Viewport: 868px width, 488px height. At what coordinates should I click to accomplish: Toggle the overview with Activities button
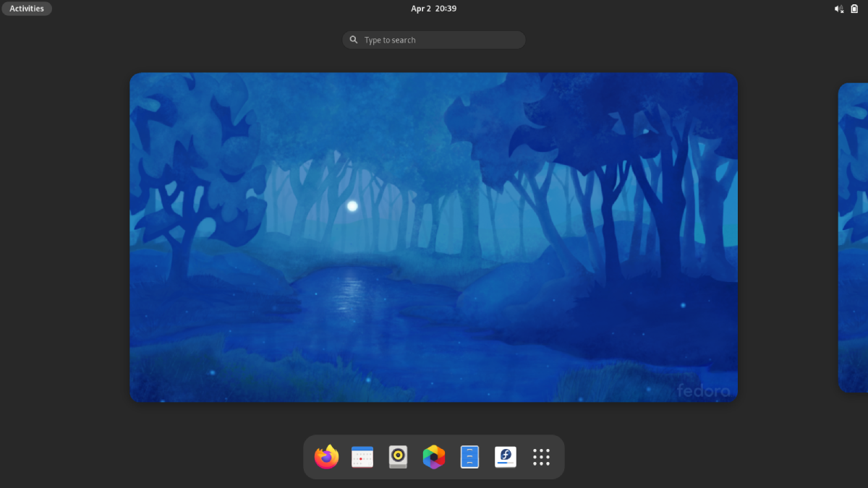pos(27,9)
